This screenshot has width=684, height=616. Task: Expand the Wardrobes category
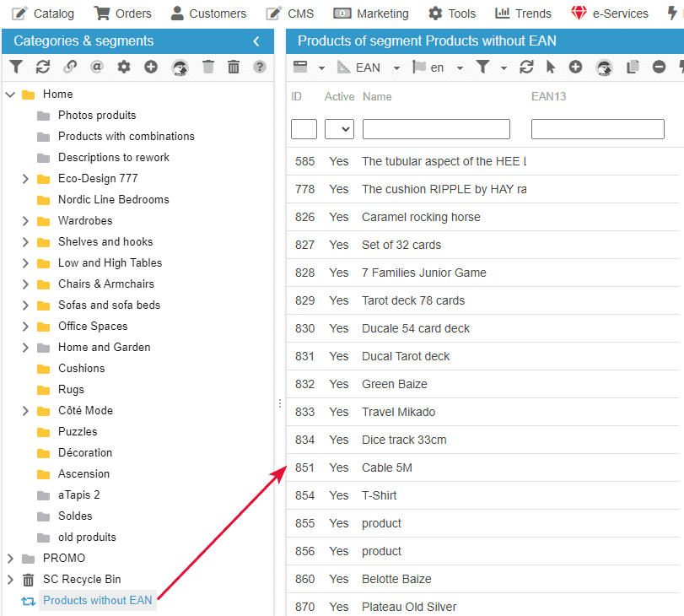(25, 221)
